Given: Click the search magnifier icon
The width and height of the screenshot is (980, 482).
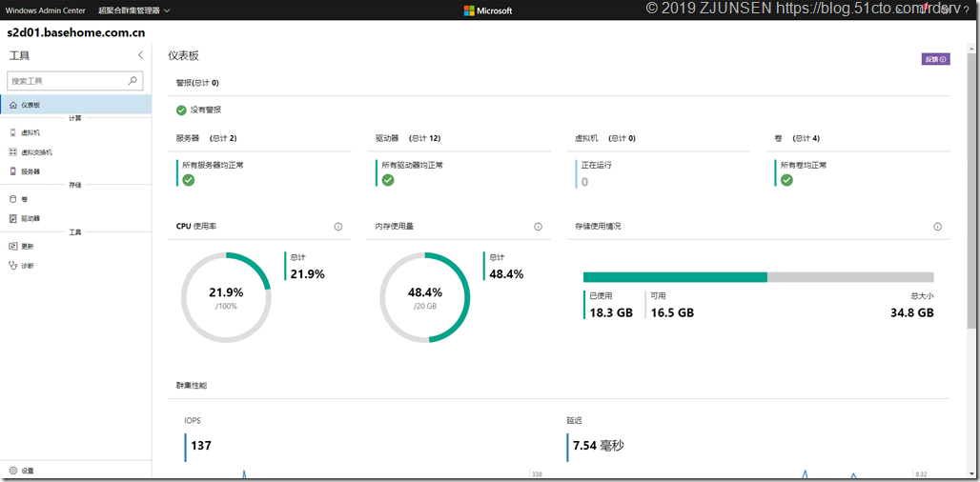Looking at the screenshot, I should click(133, 81).
